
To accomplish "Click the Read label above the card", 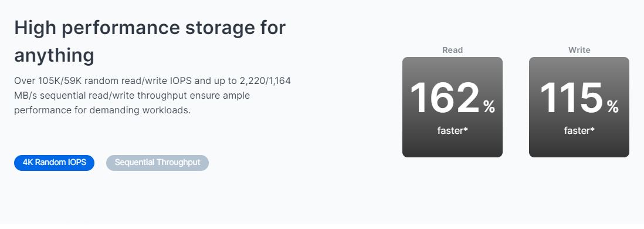I will [x=452, y=50].
